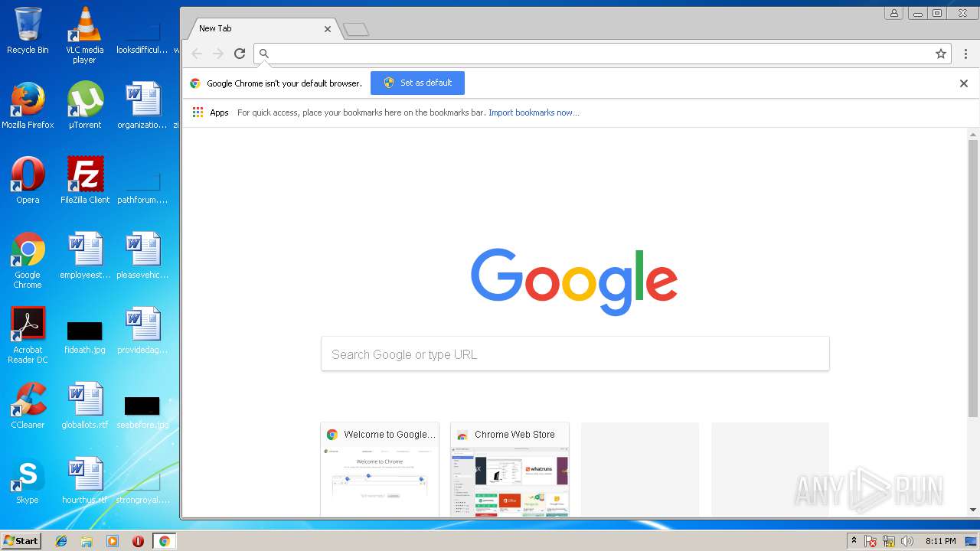
Task: Select the employeest... document icon
Action: [85, 256]
